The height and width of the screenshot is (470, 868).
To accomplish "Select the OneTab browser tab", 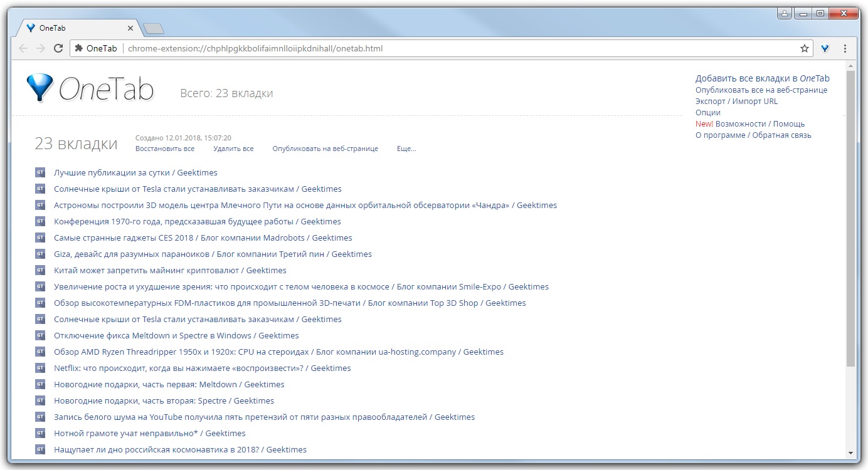I will pos(79,28).
